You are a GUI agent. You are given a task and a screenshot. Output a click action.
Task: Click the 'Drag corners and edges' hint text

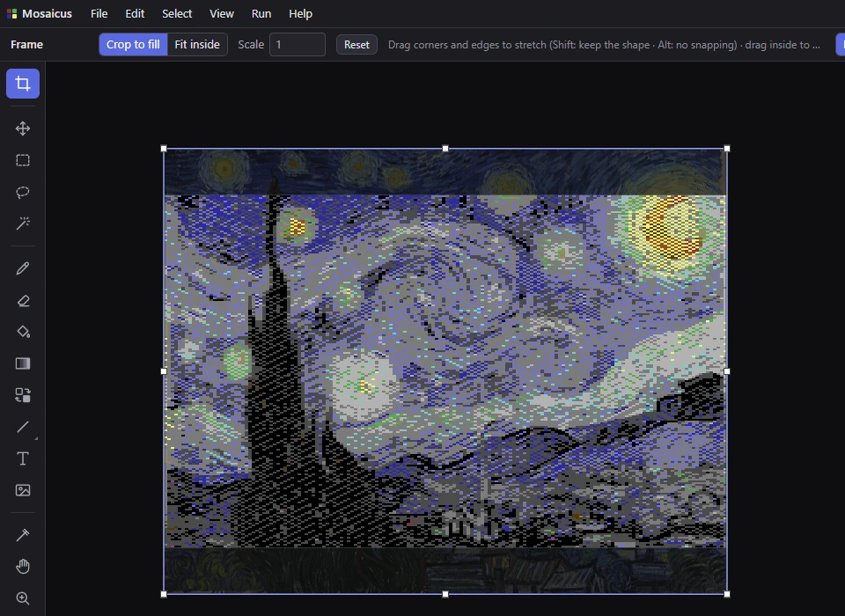click(x=604, y=45)
